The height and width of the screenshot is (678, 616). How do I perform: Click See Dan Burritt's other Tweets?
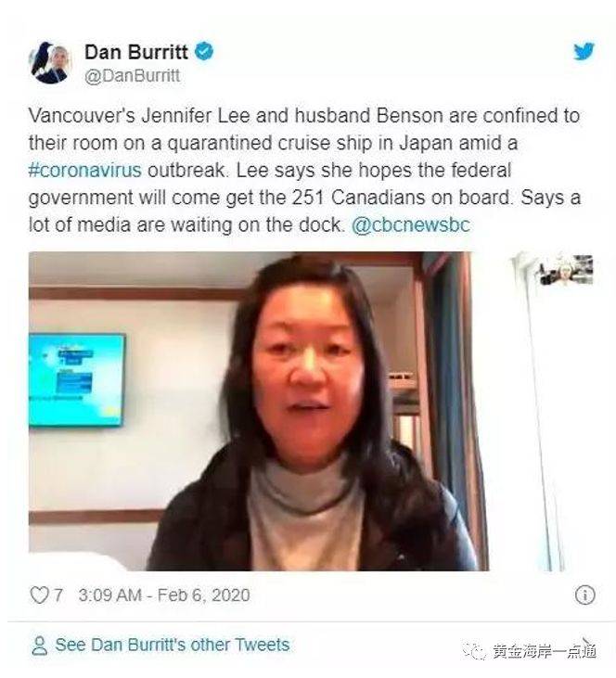(173, 645)
